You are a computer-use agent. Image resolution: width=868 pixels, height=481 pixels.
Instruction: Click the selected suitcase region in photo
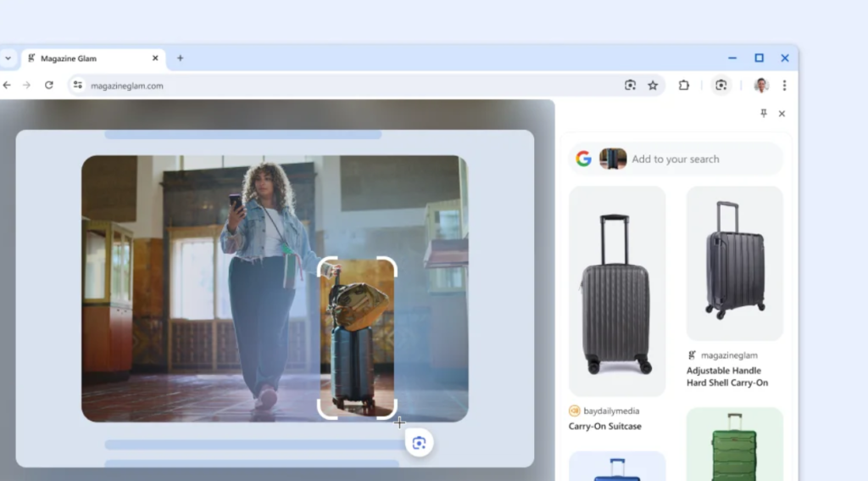[357, 338]
